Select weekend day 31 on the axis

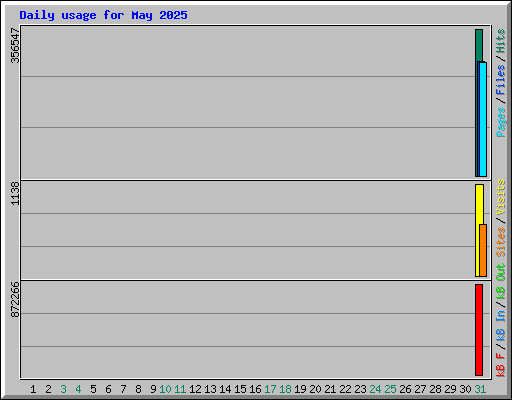(480, 389)
